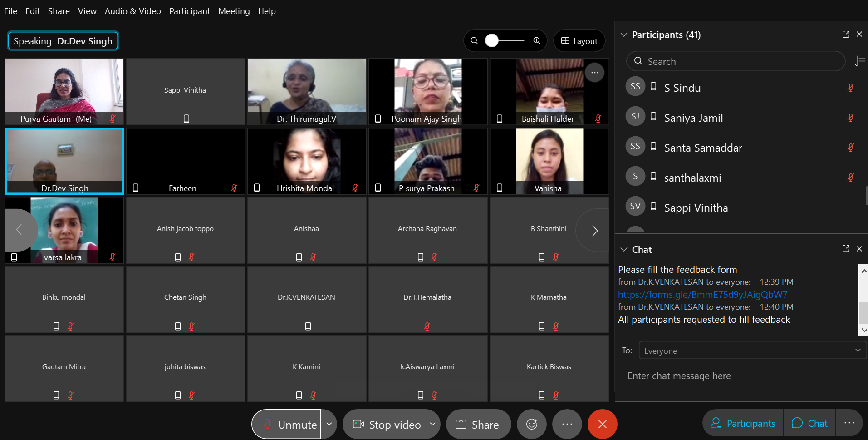Image resolution: width=868 pixels, height=440 pixels.
Task: Pop out the Chat panel
Action: pyautogui.click(x=846, y=249)
